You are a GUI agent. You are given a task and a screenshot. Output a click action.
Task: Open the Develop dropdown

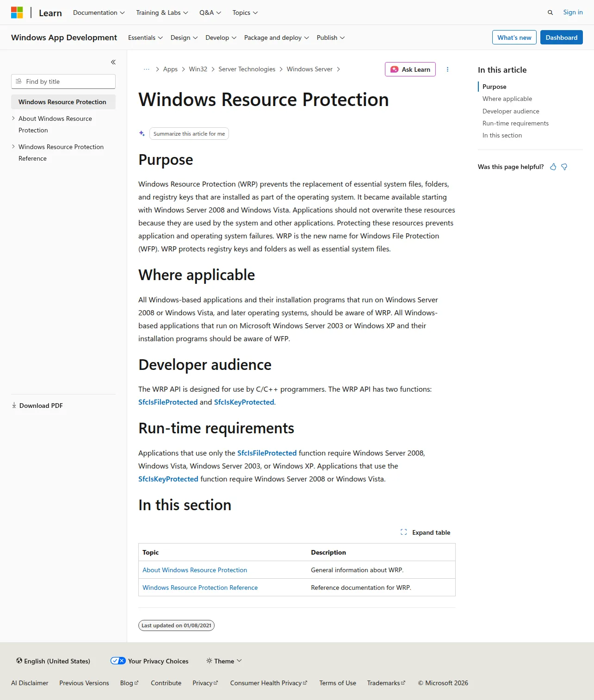point(221,37)
